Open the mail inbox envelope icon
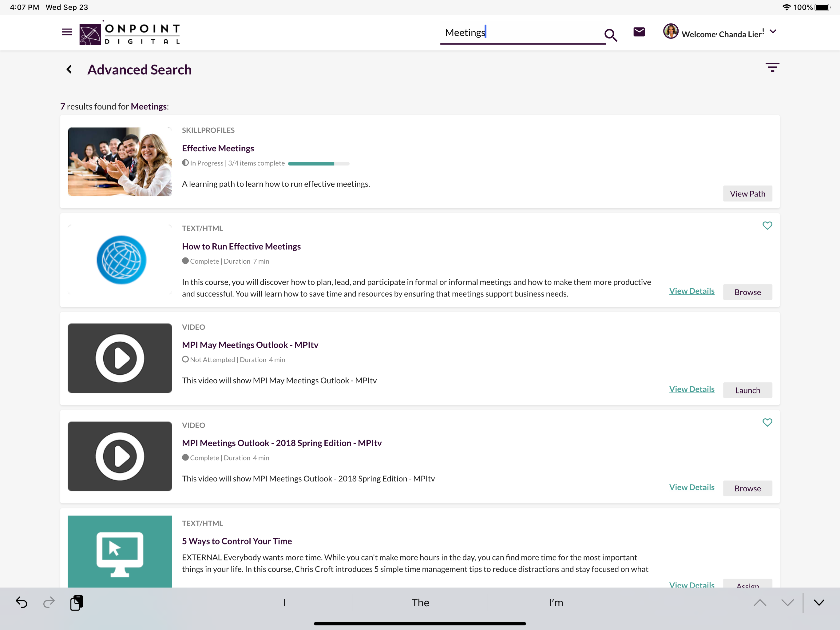 (x=639, y=32)
